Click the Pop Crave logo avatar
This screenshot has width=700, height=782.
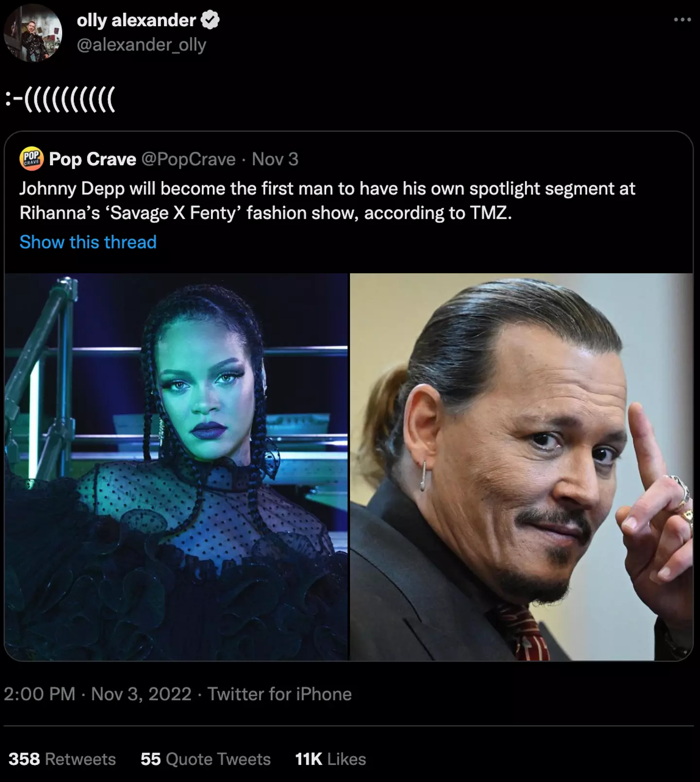coord(32,159)
